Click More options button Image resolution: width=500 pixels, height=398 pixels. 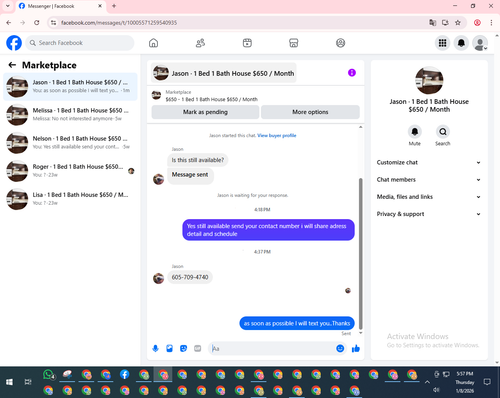click(x=310, y=112)
